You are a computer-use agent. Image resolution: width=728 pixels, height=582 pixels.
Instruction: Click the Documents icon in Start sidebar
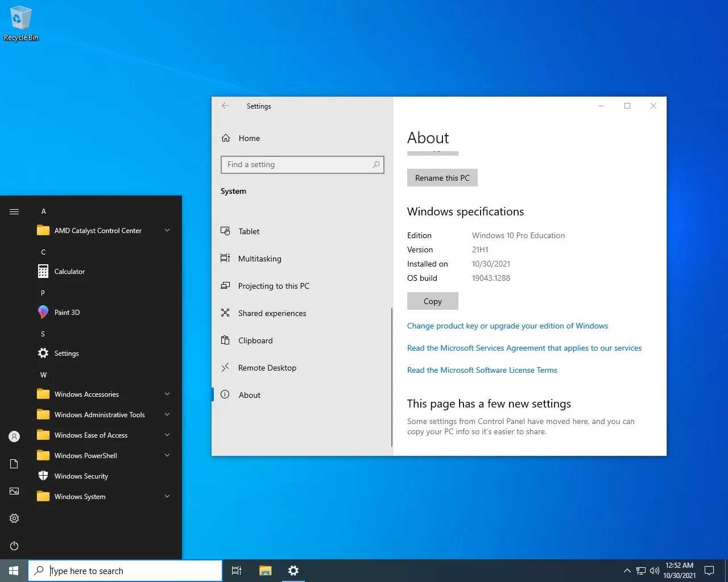coord(14,464)
